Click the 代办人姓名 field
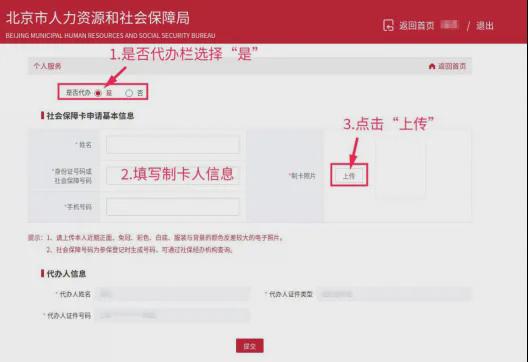This screenshot has width=528, height=362. (x=172, y=294)
